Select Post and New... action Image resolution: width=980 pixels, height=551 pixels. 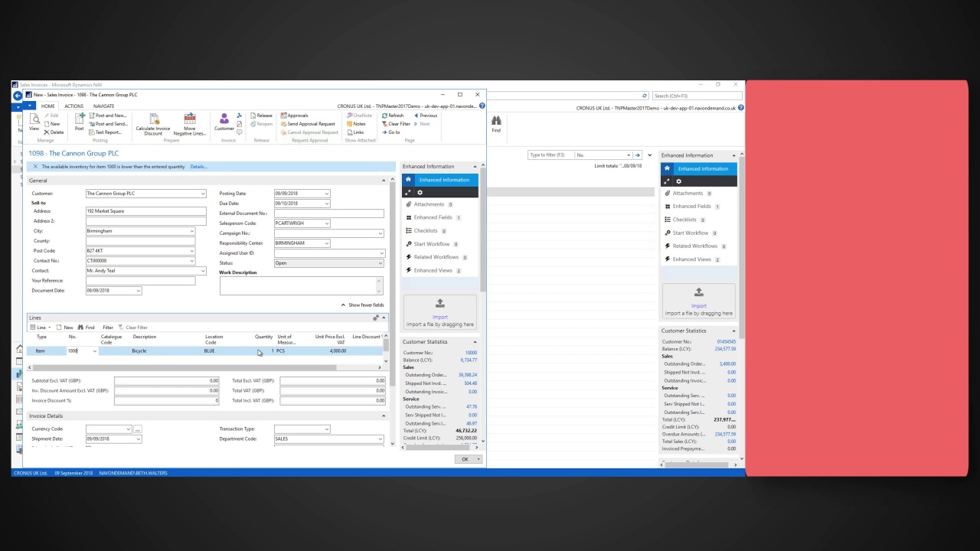pos(108,115)
